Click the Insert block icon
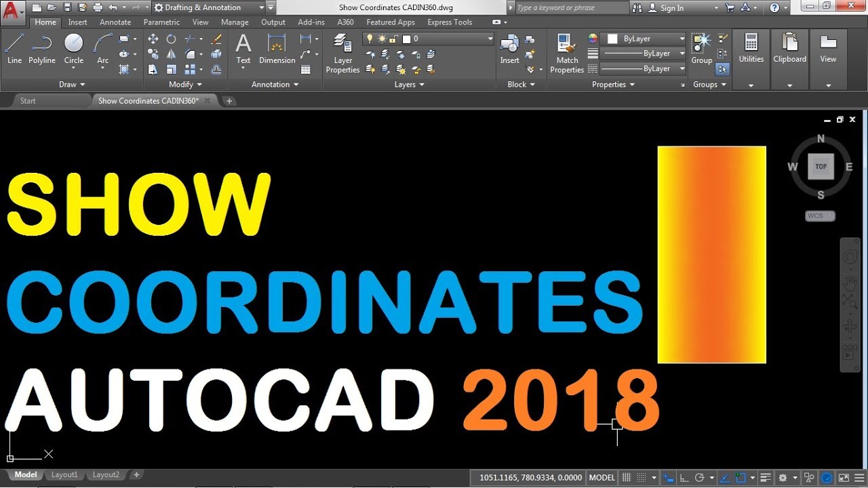 [509, 49]
